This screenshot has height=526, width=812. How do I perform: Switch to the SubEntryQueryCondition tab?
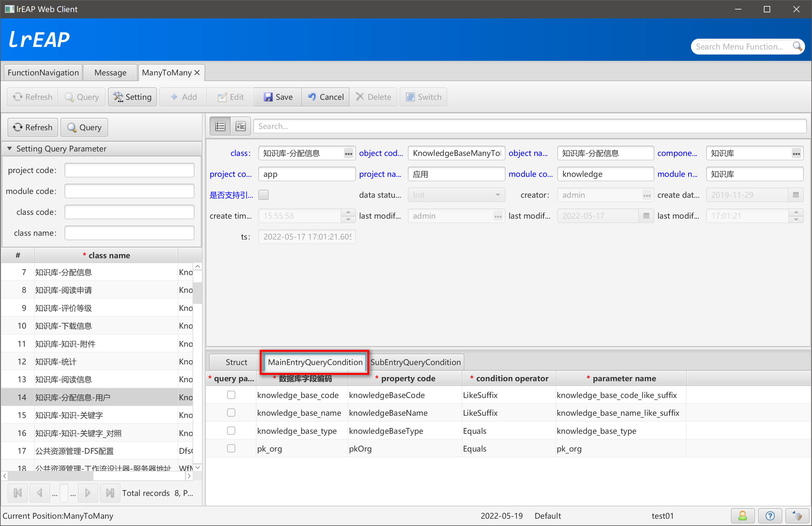(416, 362)
